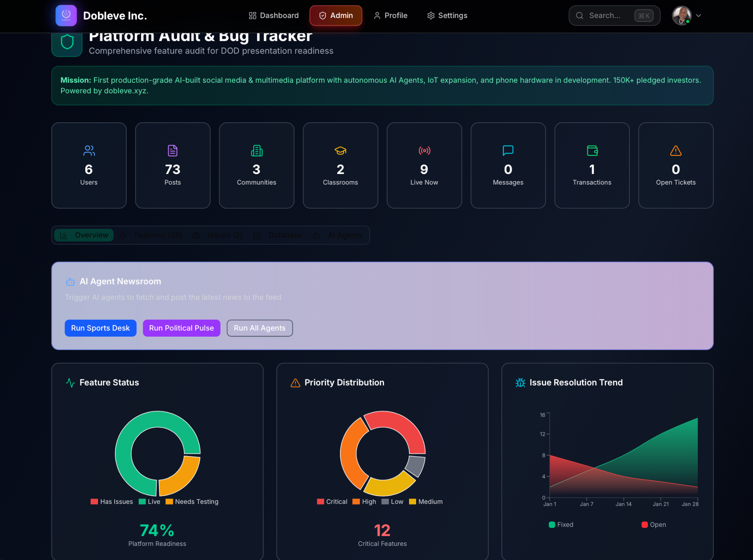Image resolution: width=753 pixels, height=560 pixels.
Task: Toggle the Critical legend in Priority Distribution
Action: pyautogui.click(x=332, y=502)
